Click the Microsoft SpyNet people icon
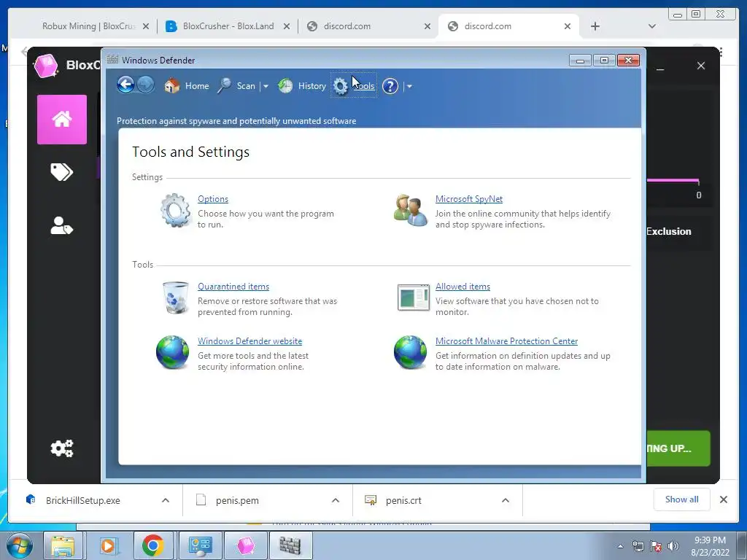The width and height of the screenshot is (747, 560). pyautogui.click(x=411, y=210)
